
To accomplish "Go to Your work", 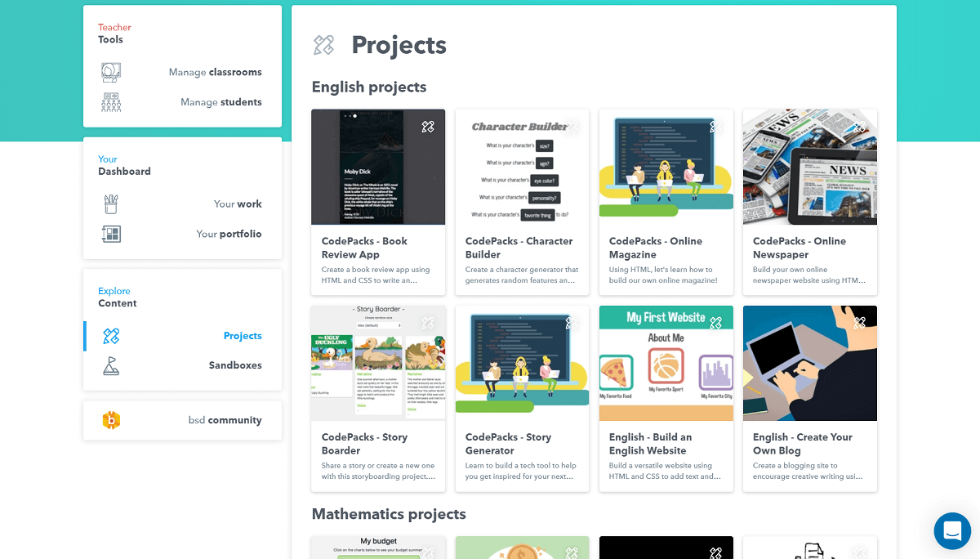I will [x=238, y=203].
